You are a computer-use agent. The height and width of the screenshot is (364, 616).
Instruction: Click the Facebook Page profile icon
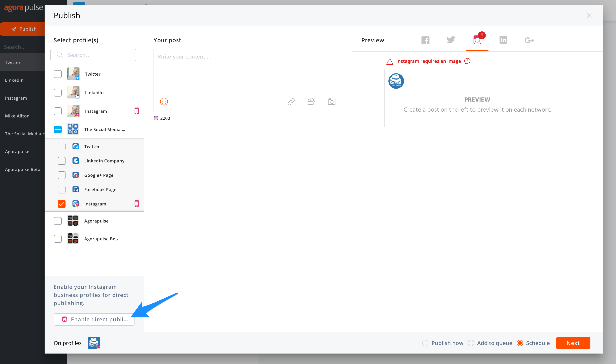point(76,189)
